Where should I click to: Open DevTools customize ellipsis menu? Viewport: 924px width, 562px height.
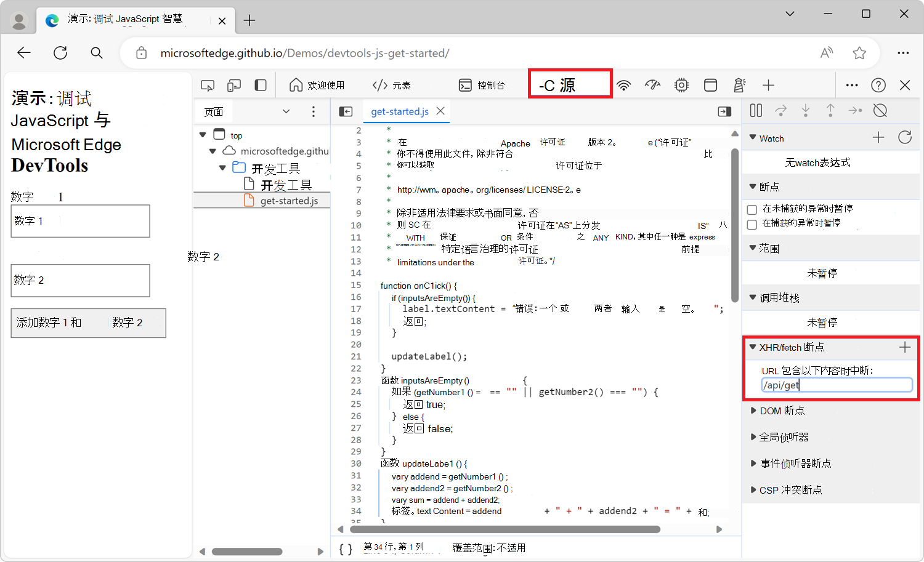point(852,85)
